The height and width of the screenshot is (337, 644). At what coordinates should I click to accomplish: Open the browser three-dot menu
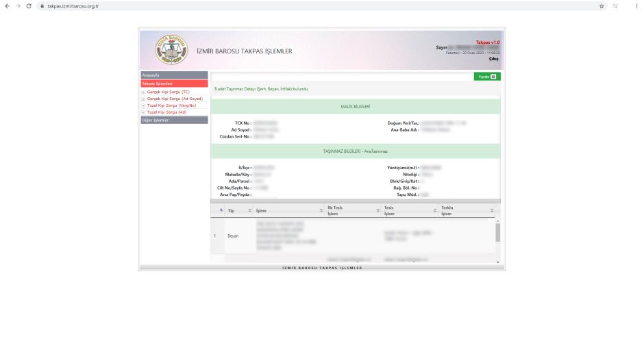pos(636,6)
